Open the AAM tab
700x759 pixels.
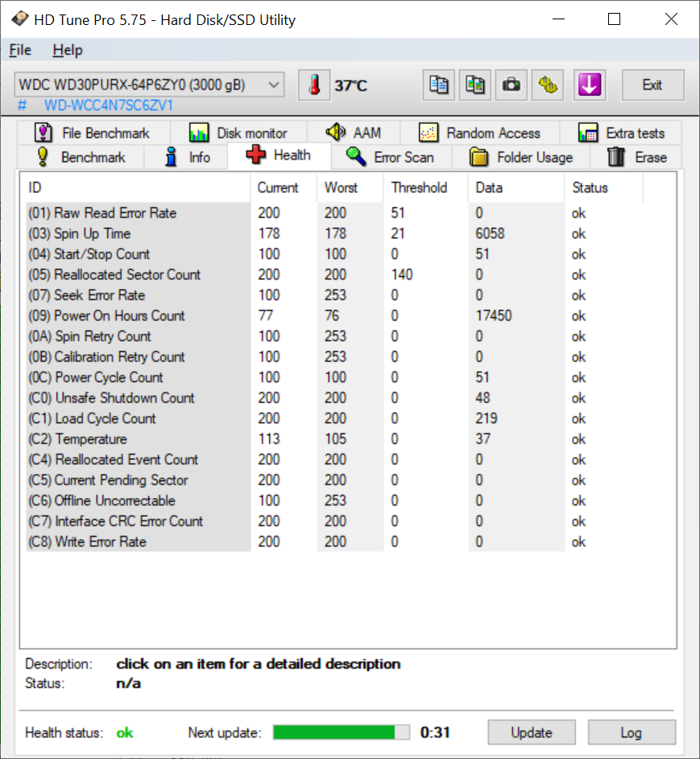point(354,133)
